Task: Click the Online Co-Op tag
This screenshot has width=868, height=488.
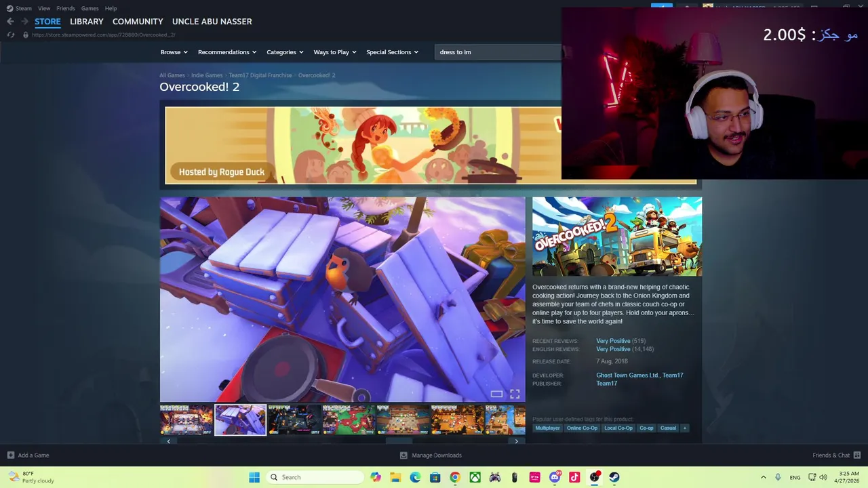Action: click(x=582, y=428)
